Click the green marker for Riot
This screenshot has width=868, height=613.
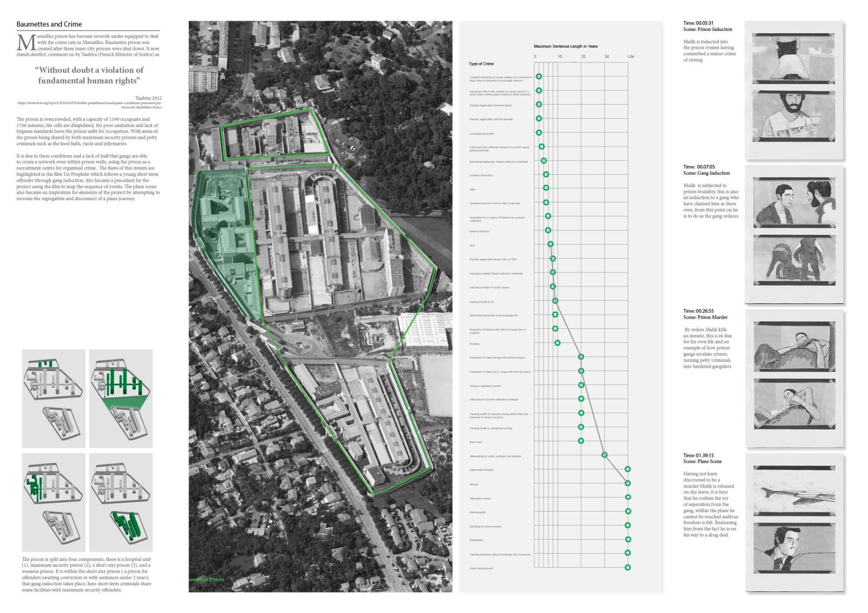[x=550, y=245]
